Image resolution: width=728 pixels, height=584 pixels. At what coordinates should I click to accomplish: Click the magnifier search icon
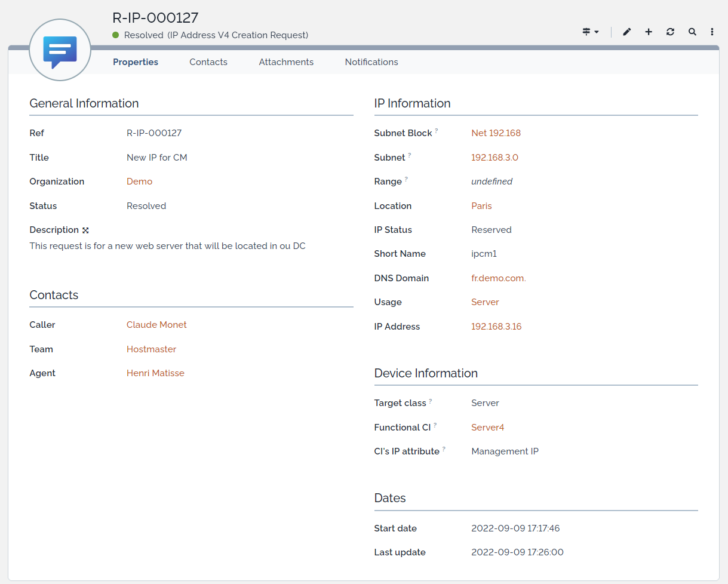pos(692,32)
